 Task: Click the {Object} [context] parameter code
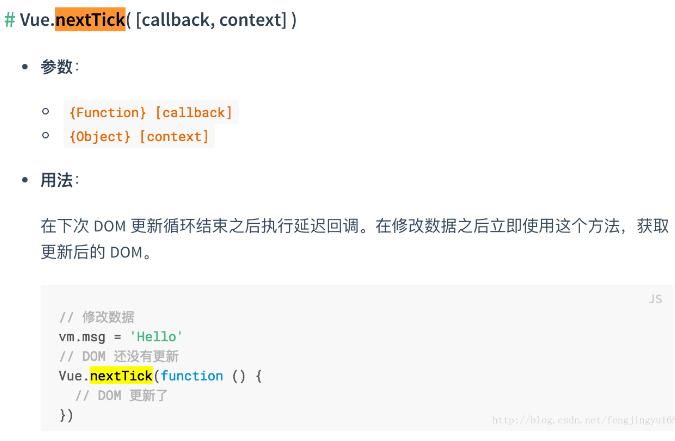click(139, 136)
